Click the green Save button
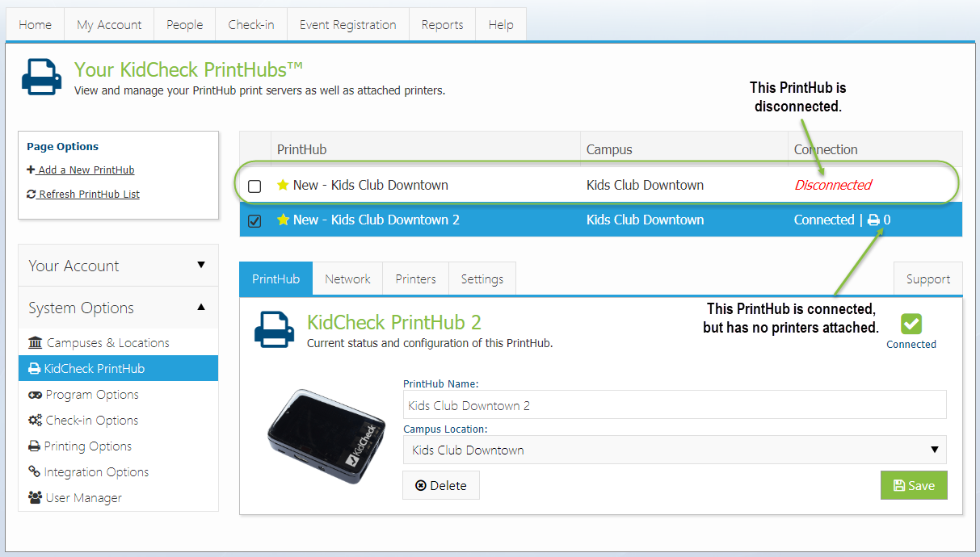Screen dimensions: 980x557 click(x=914, y=485)
